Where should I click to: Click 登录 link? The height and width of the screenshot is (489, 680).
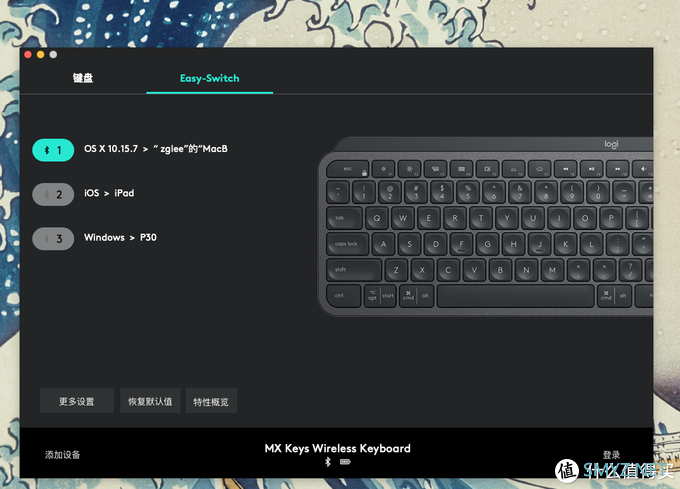coord(611,454)
